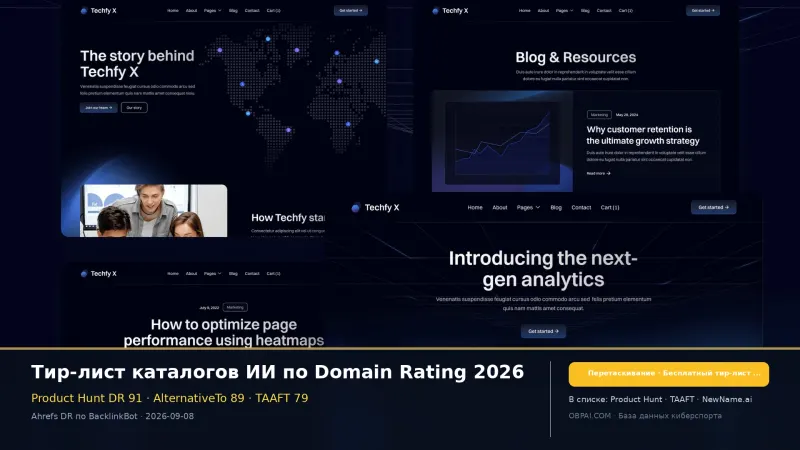
Task: Click the Techfy X logo on the heatmaps article mockup
Action: (98, 273)
